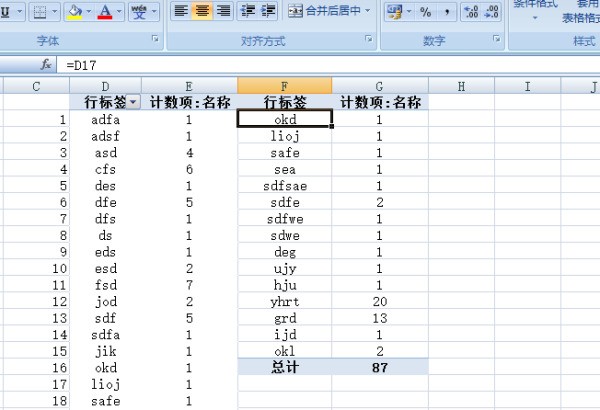Open borders dropdown arrow
This screenshot has height=410, width=600.
point(55,12)
